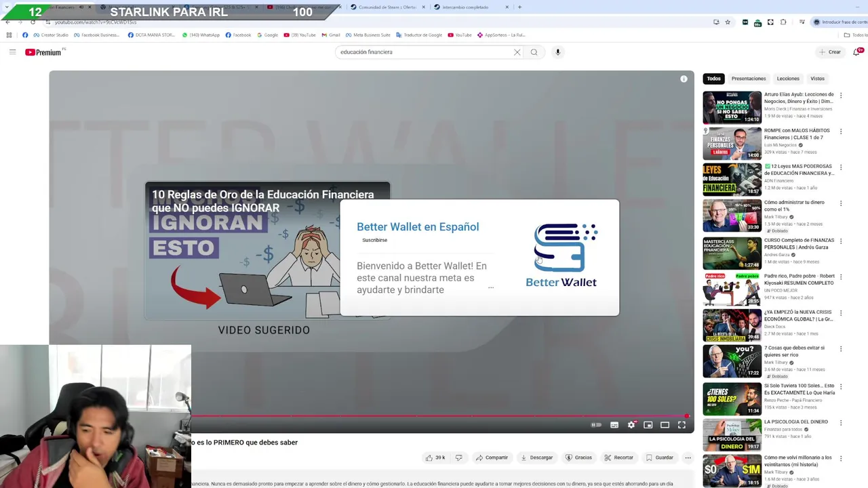
Task: Open options for 'Padre rico, Padre pobre' video
Action: coord(841,277)
